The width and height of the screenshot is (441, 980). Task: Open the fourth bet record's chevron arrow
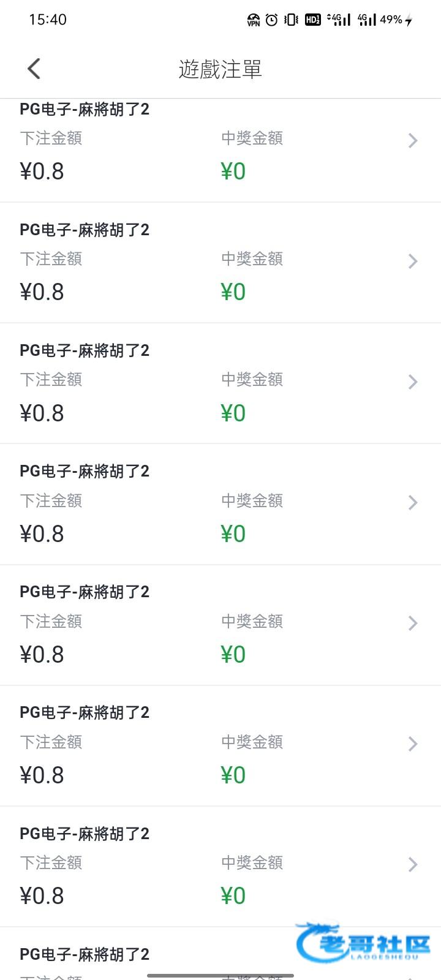[413, 503]
